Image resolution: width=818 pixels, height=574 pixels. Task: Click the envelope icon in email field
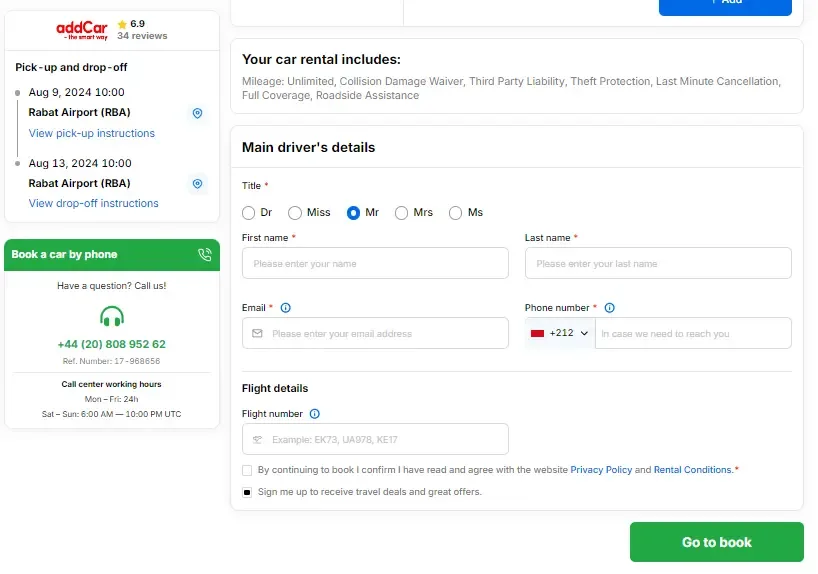(x=257, y=333)
